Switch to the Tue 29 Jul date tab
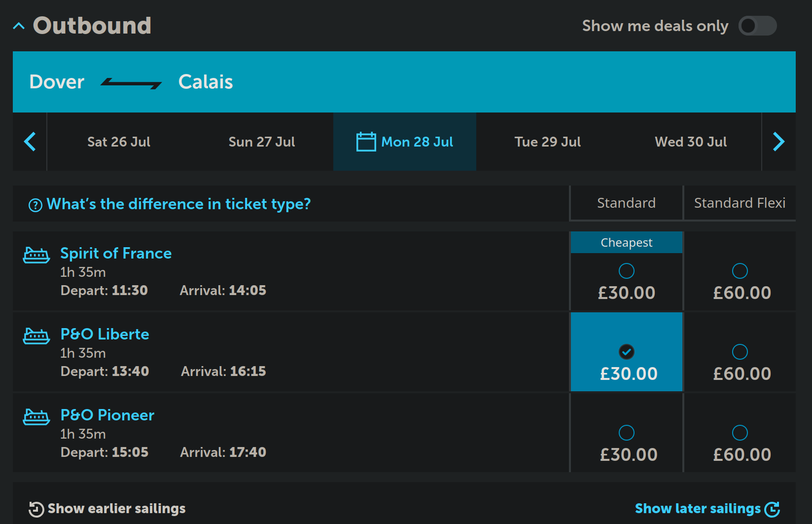812x524 pixels. point(548,142)
